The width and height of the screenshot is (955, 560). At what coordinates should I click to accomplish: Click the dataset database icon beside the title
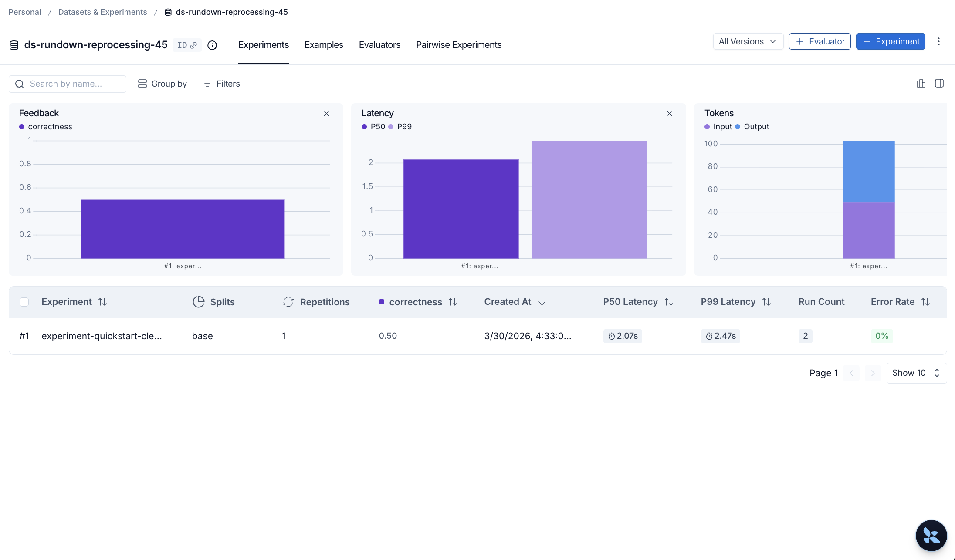pos(14,45)
